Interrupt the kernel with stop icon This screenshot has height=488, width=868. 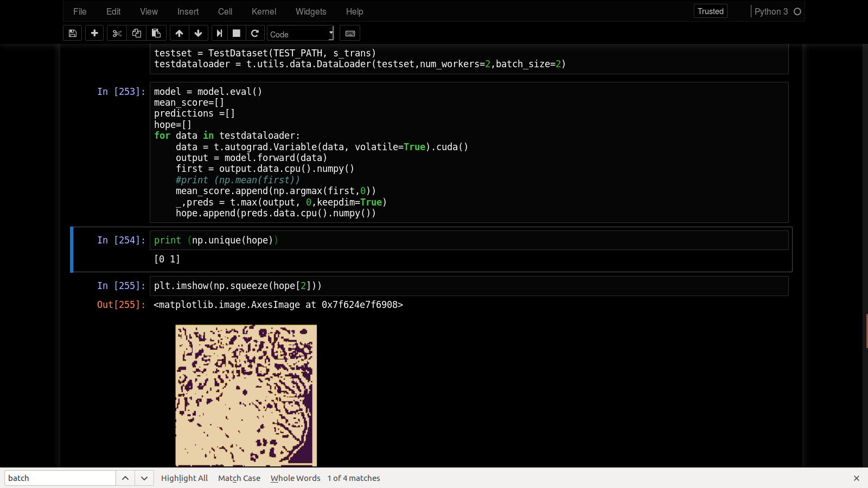coord(237,34)
